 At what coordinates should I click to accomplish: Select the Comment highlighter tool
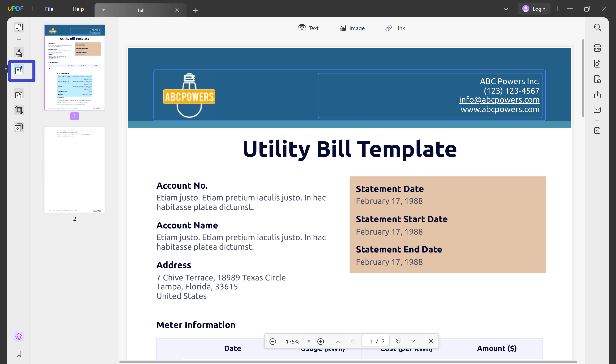point(19,52)
